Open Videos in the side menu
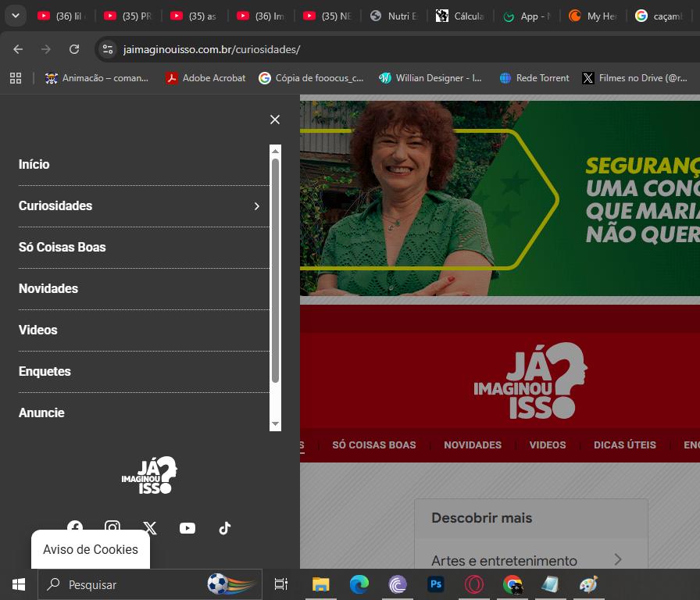The height and width of the screenshot is (600, 700). 38,330
